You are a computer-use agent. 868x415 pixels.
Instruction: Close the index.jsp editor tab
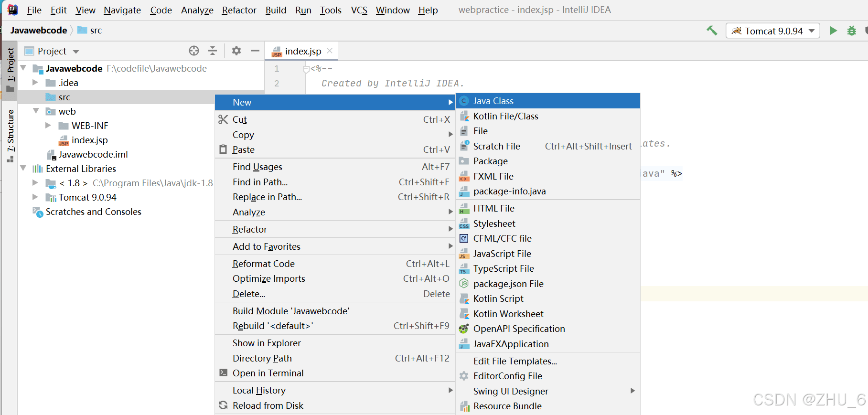(x=330, y=51)
